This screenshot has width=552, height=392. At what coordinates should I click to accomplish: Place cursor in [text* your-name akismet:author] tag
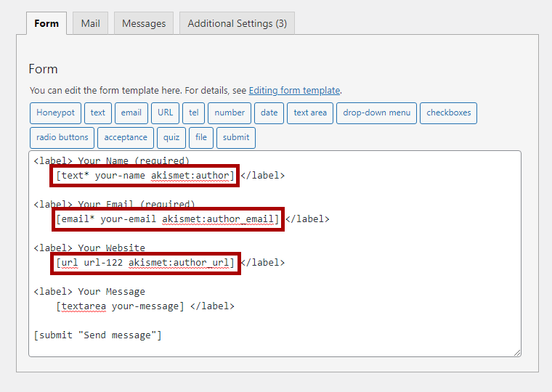(145, 175)
